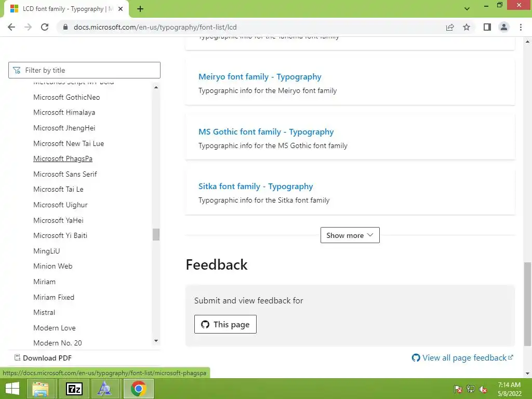Open MS Gothic font family - Typography
The image size is (532, 399).
(x=266, y=131)
